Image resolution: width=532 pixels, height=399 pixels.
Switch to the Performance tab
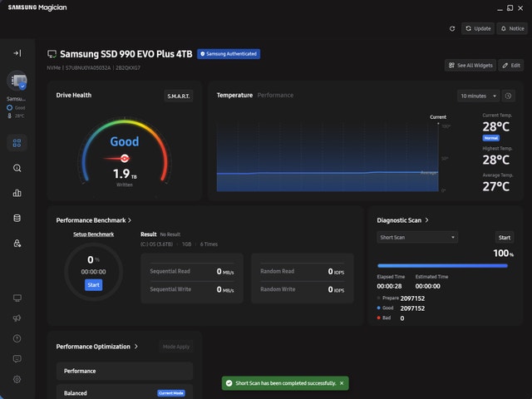275,96
